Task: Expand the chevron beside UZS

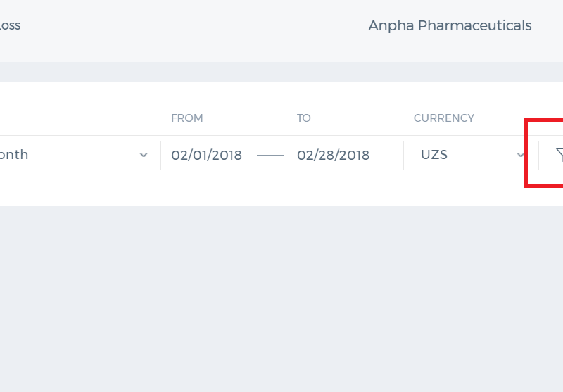Action: pyautogui.click(x=521, y=155)
